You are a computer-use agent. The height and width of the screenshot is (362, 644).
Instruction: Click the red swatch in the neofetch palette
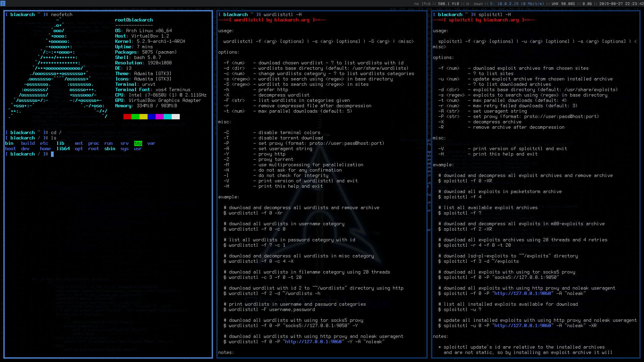tap(127, 116)
